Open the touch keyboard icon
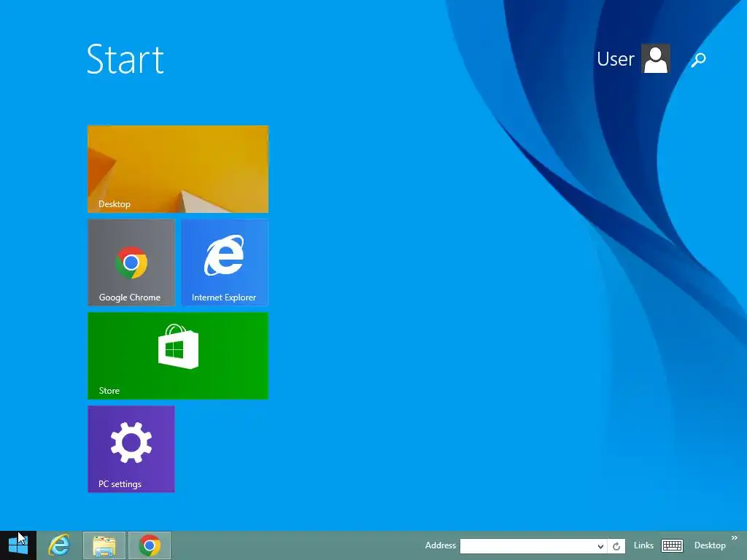Image resolution: width=747 pixels, height=560 pixels. pos(672,545)
